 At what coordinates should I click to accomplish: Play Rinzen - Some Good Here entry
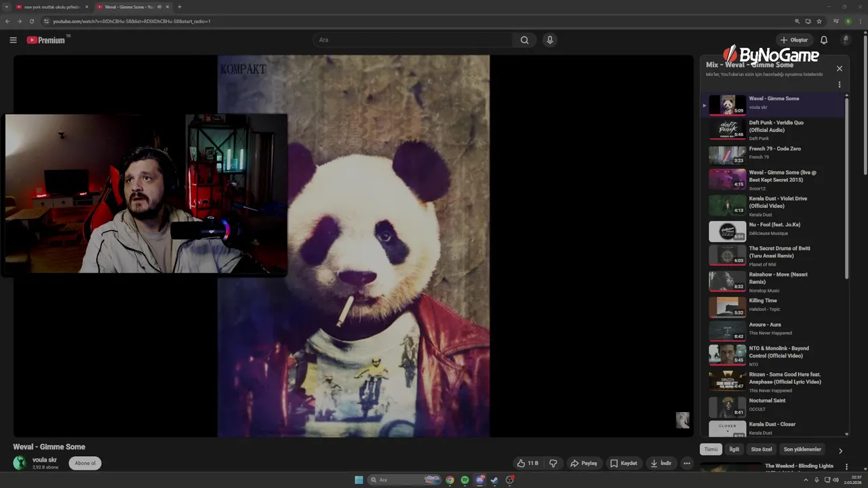772,381
